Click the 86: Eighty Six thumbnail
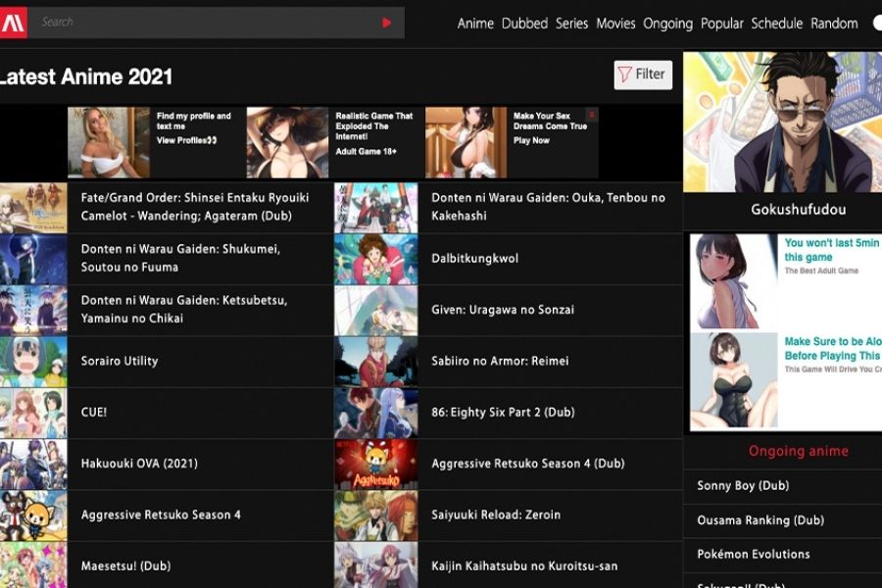The height and width of the screenshot is (588, 882). [x=375, y=413]
